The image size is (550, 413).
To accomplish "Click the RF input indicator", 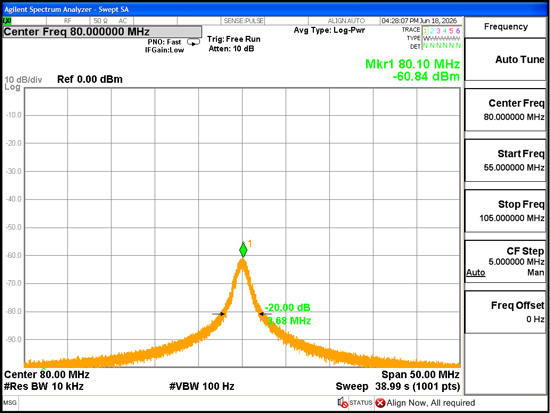I will click(x=68, y=21).
